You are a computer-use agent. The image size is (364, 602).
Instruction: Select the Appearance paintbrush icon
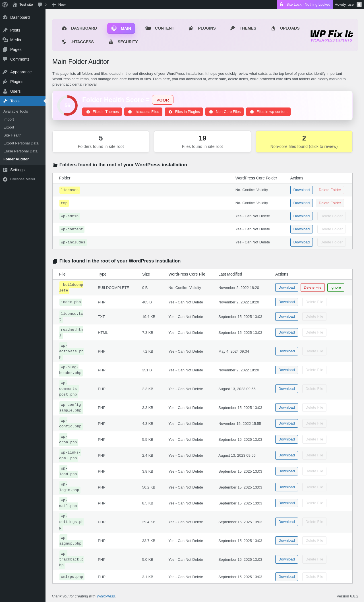pos(5,72)
